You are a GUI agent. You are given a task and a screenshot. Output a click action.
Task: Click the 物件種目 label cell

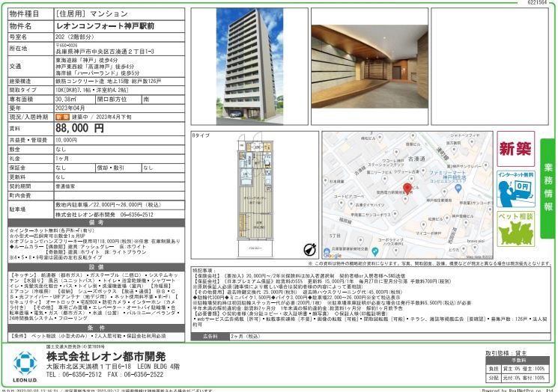tap(31, 14)
